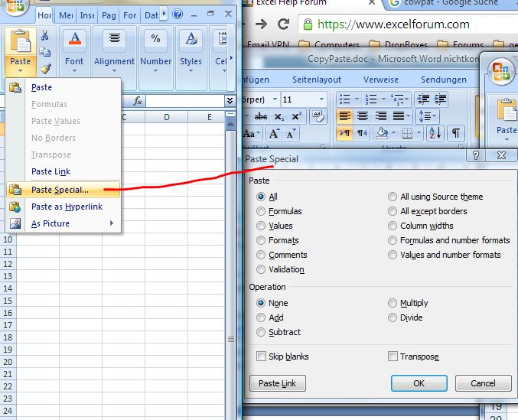The image size is (518, 420).
Task: Expand the Excel Alignment group
Action: click(114, 70)
